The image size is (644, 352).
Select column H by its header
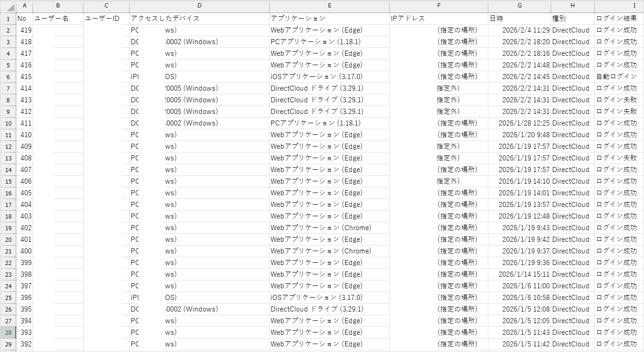[x=572, y=6]
